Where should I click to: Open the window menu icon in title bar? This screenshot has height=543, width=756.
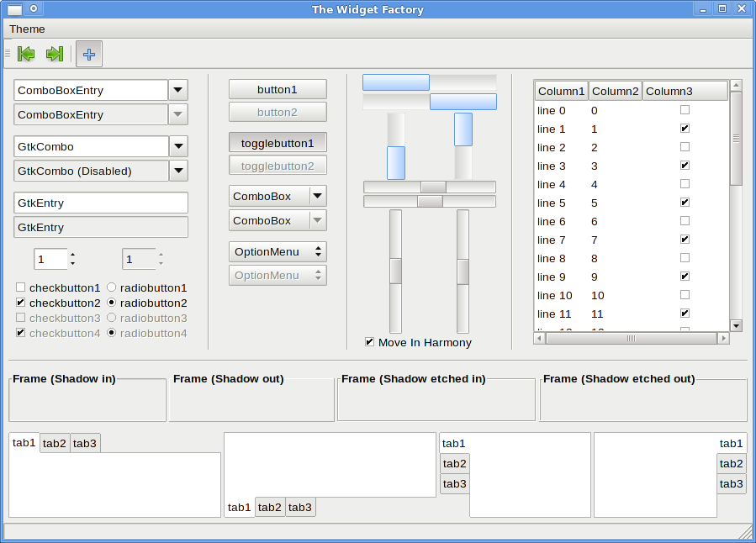(x=15, y=9)
